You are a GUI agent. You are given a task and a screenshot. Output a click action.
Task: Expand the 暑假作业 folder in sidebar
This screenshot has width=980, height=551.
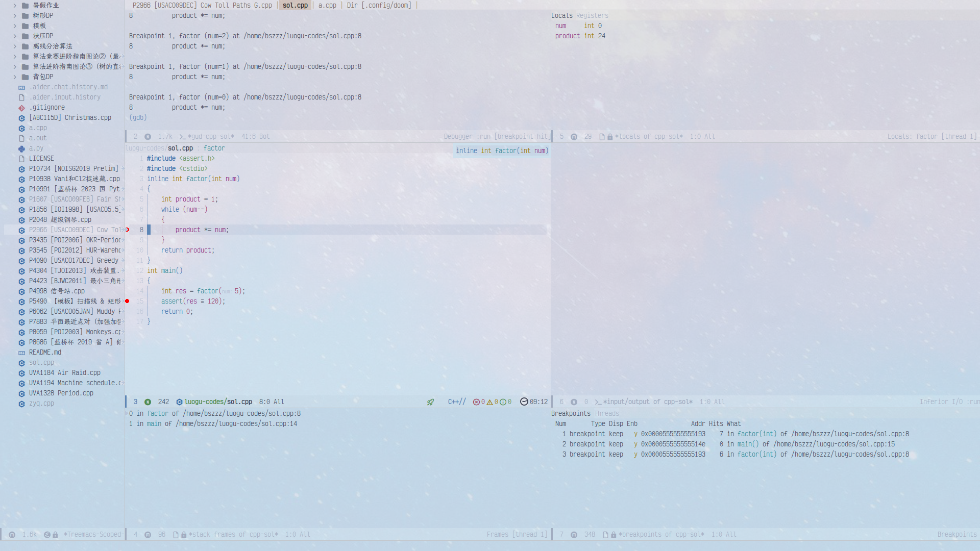(15, 6)
